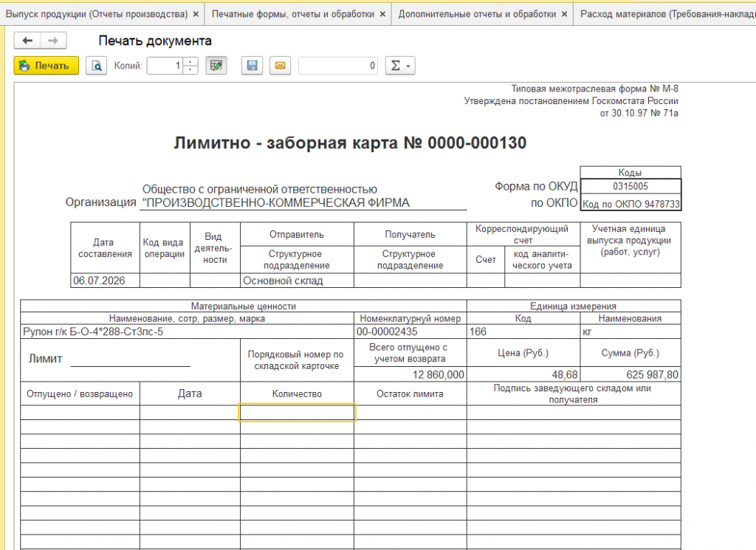This screenshot has width=756, height=550.
Task: Switch to Выпуск продукции tab
Action: (x=97, y=14)
